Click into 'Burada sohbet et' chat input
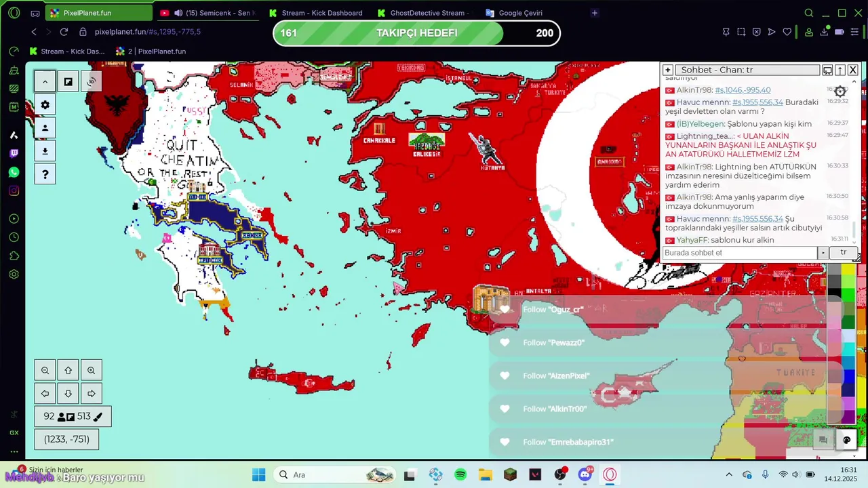This screenshot has height=488, width=868. [740, 253]
